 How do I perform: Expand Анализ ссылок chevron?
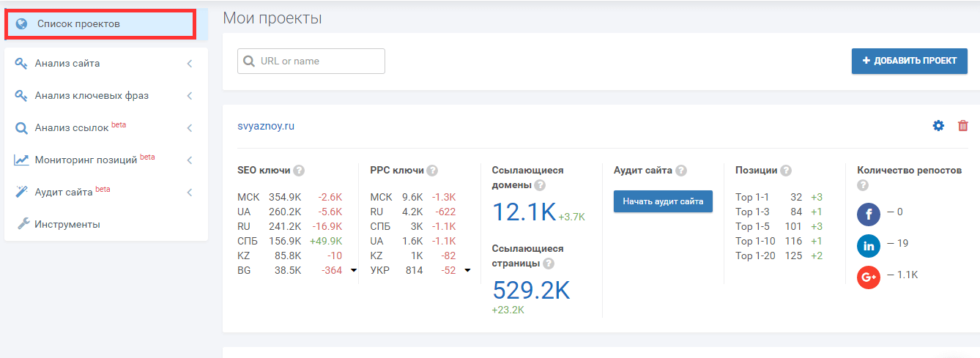tap(190, 128)
